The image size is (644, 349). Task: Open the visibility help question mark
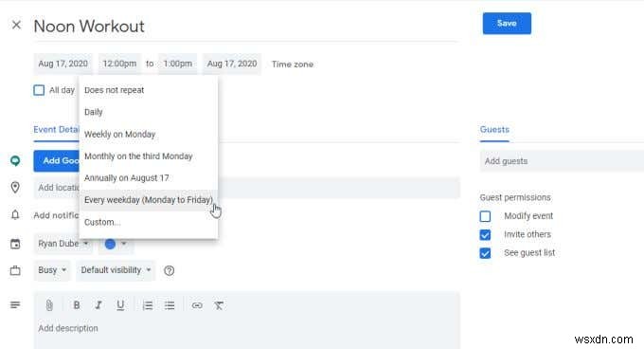tap(169, 270)
